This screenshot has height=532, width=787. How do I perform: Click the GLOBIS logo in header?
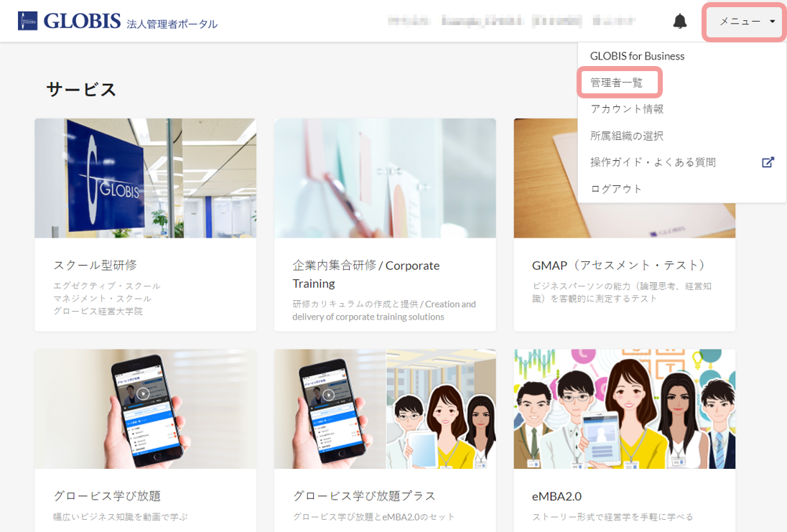pyautogui.click(x=70, y=22)
